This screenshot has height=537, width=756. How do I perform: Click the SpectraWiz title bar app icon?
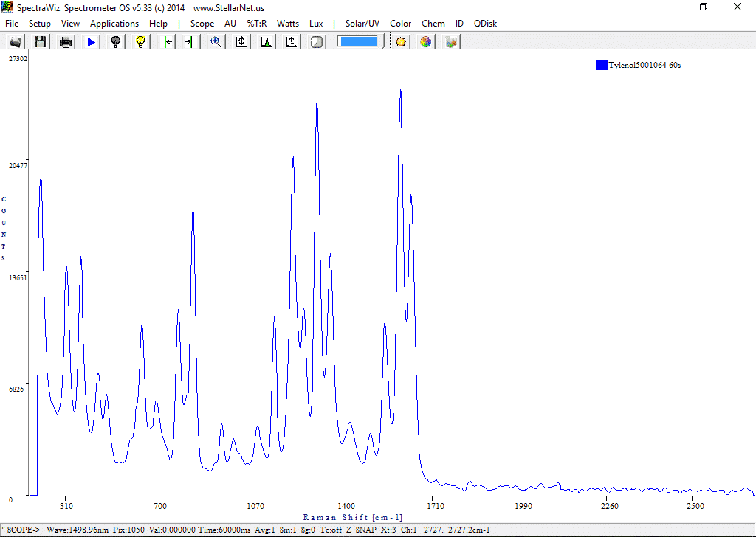tap(7, 7)
